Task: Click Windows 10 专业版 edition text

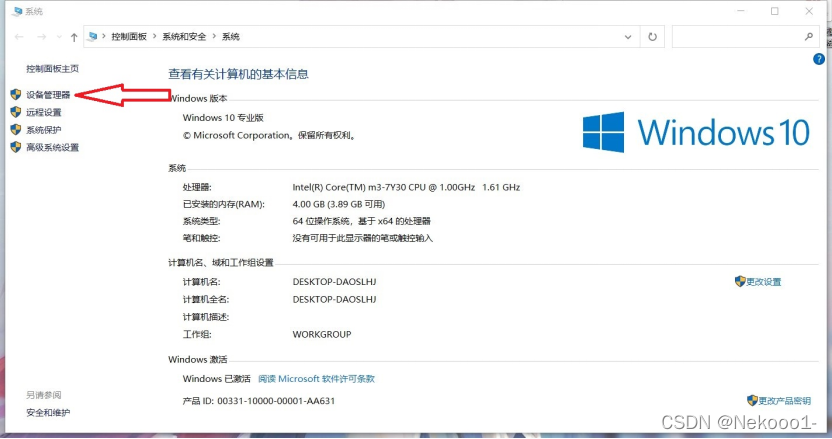Action: click(x=223, y=118)
